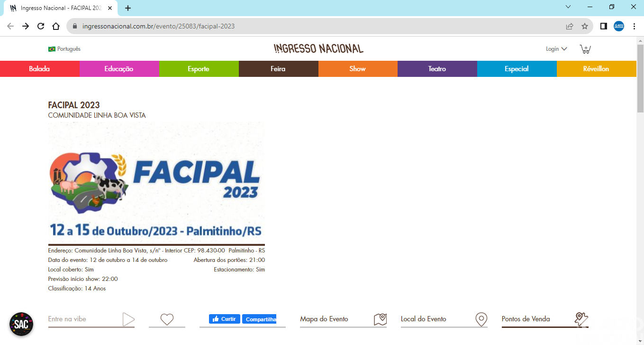This screenshot has height=345, width=644.
Task: Open Chrome three-dot menu
Action: [x=634, y=26]
